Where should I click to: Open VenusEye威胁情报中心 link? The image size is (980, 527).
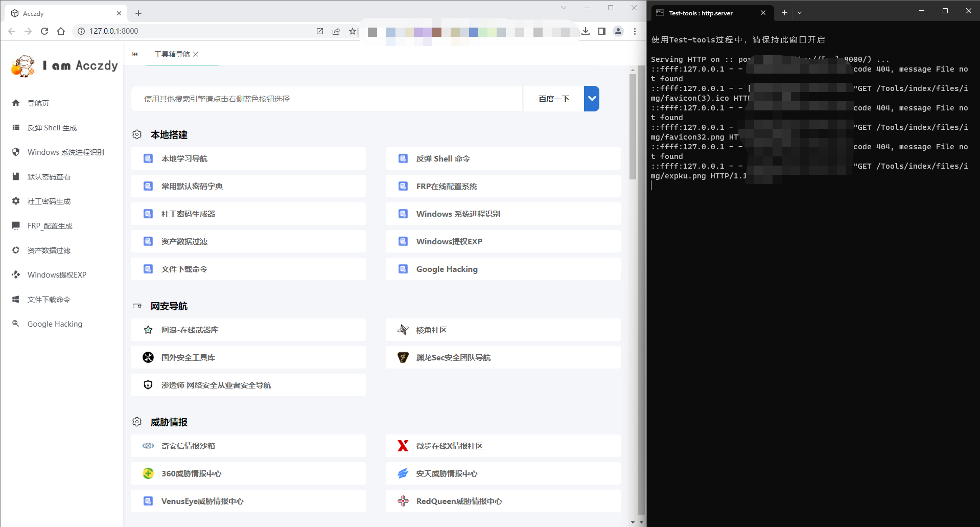click(248, 501)
